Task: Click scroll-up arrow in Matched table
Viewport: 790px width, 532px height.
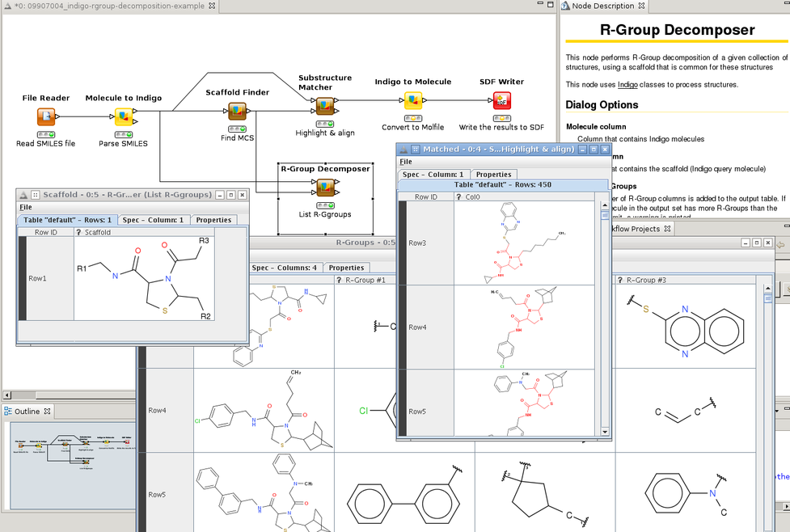Action: 604,205
